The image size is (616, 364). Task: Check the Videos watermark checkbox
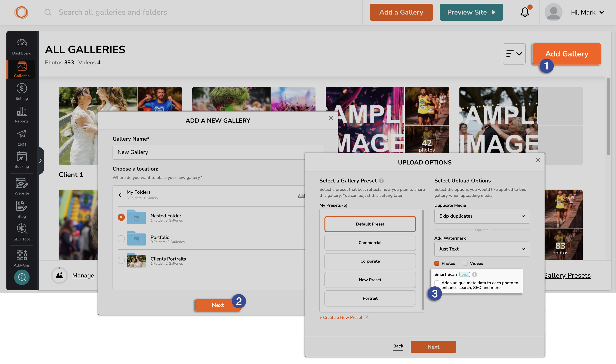(x=465, y=263)
